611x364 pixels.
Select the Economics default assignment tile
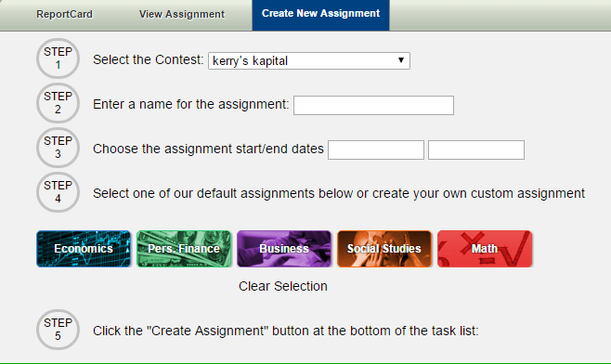point(84,249)
